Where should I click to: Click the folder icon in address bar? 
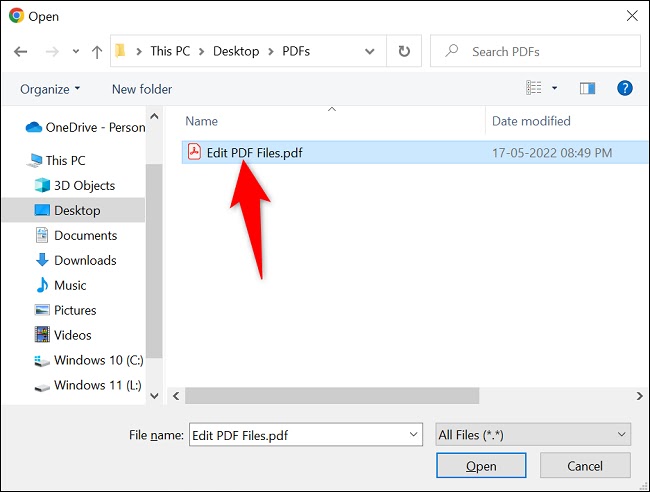tap(120, 51)
